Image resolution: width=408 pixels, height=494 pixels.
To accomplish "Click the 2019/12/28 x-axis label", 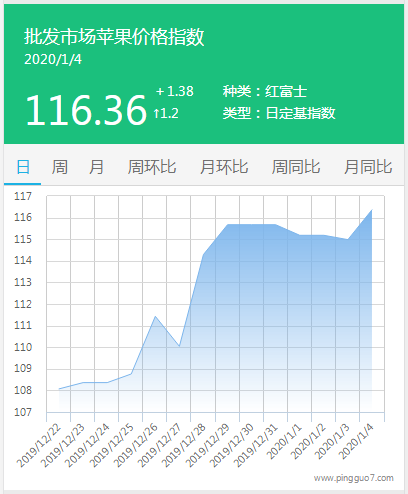I will [183, 445].
